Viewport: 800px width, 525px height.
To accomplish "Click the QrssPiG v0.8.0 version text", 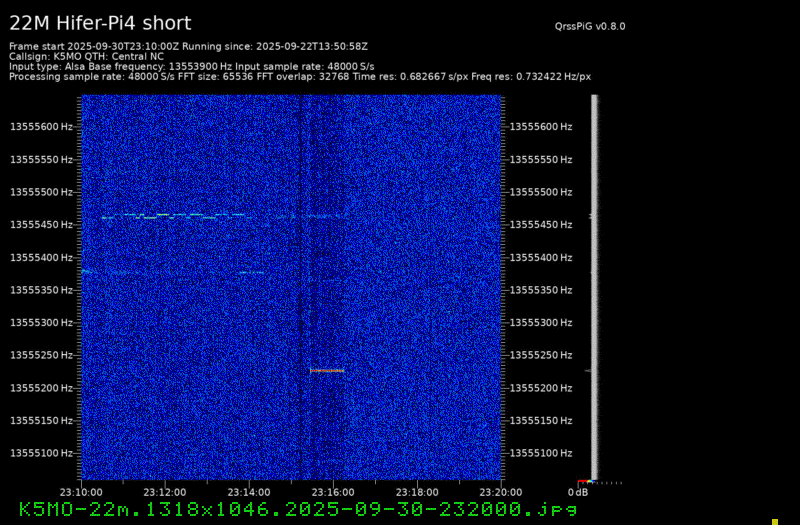I will point(596,27).
